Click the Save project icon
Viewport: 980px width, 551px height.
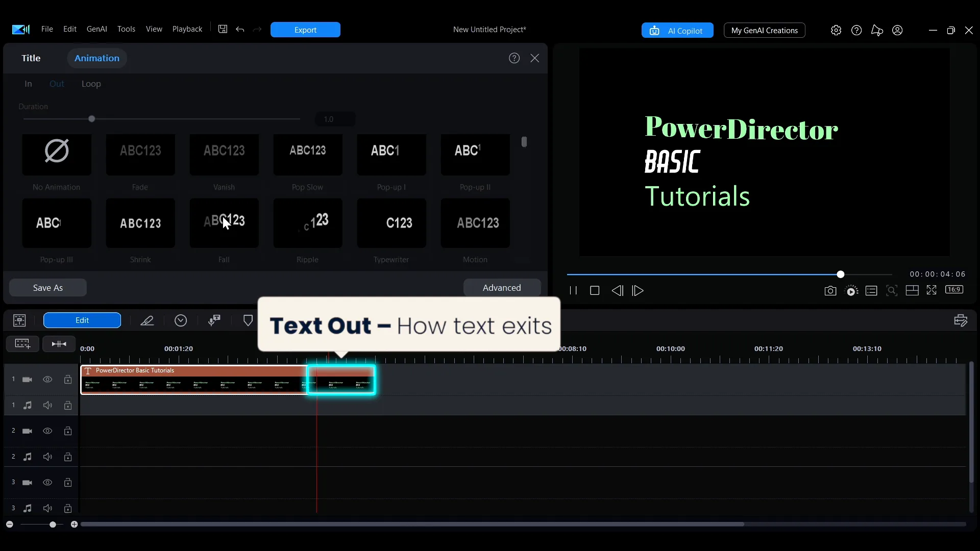223,29
